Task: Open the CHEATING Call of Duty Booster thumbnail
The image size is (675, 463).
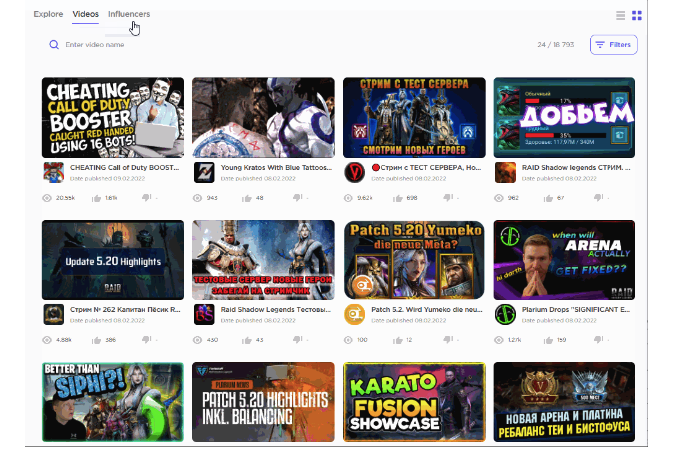Action: click(x=113, y=117)
